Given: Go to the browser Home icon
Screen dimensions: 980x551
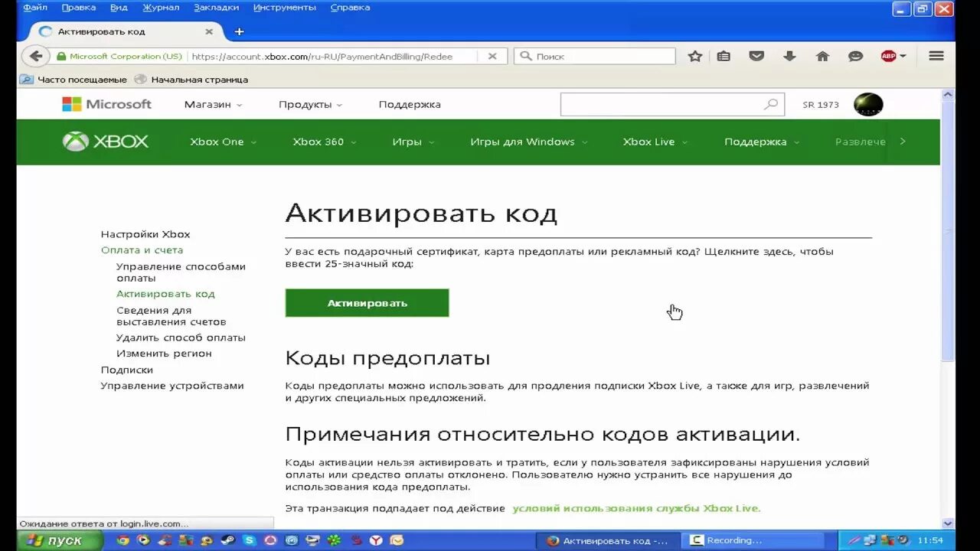Looking at the screenshot, I should coord(822,56).
